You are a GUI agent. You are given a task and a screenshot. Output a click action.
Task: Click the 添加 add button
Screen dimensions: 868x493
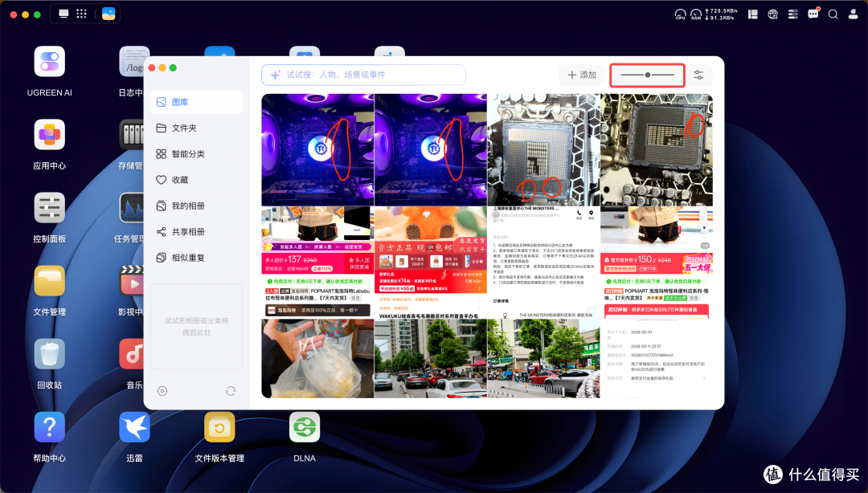coord(581,75)
